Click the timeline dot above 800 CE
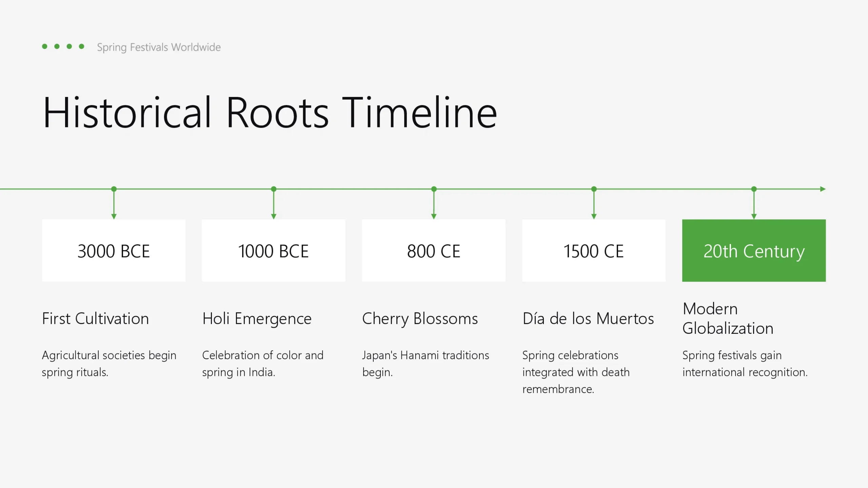868x488 pixels. (x=434, y=189)
